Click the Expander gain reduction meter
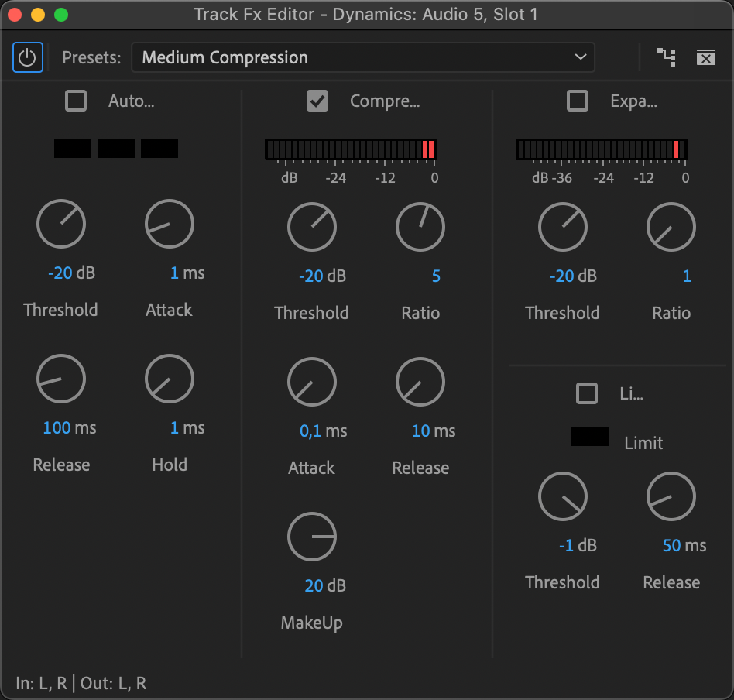The height and width of the screenshot is (700, 734). [602, 149]
